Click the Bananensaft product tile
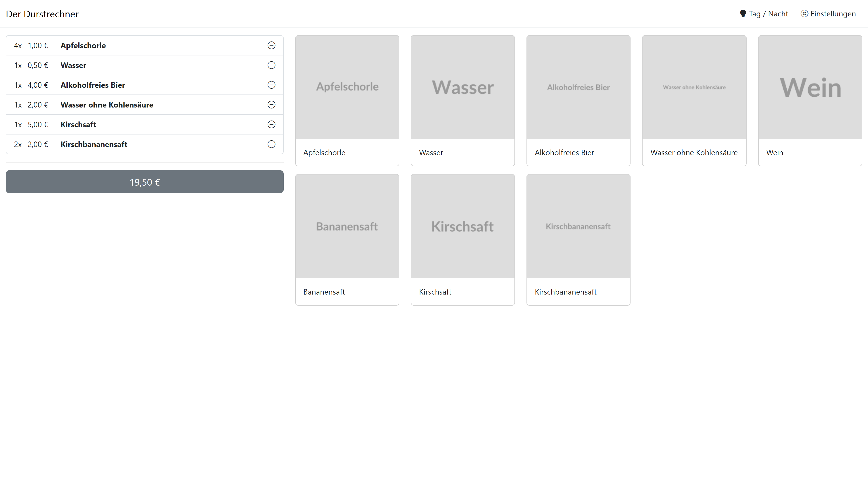 pos(347,240)
